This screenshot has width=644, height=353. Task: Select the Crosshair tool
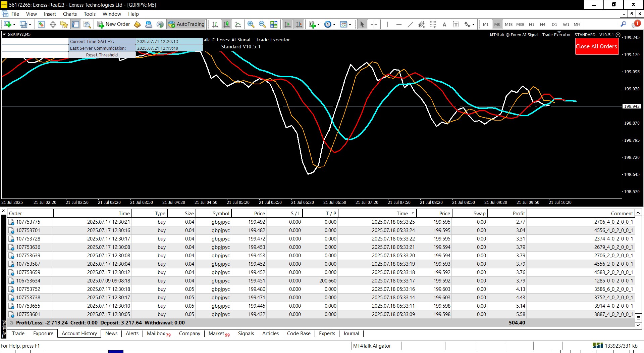tap(374, 24)
